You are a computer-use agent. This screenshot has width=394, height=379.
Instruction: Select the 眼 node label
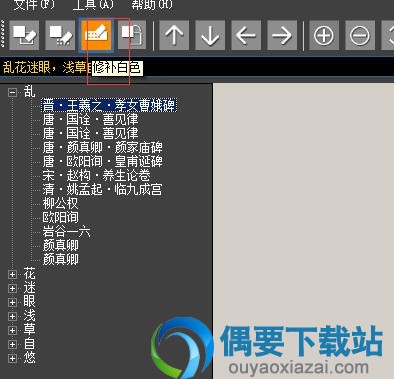tap(29, 302)
